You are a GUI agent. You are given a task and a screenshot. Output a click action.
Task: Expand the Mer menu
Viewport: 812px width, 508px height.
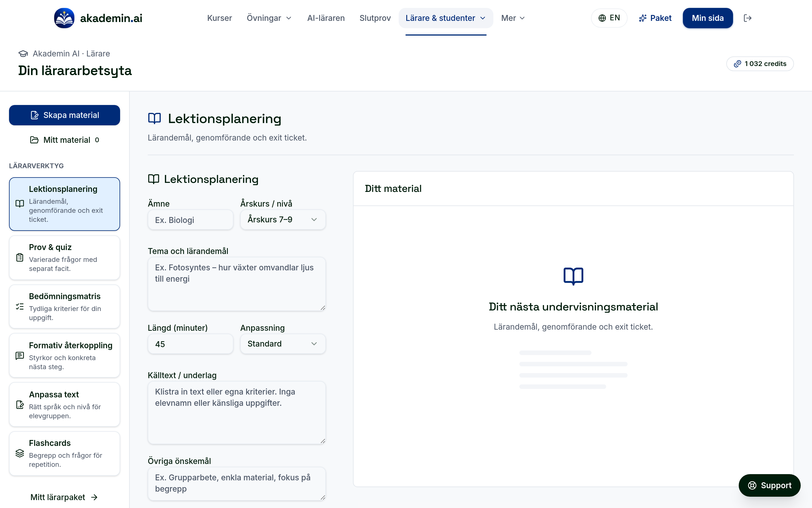(513, 18)
